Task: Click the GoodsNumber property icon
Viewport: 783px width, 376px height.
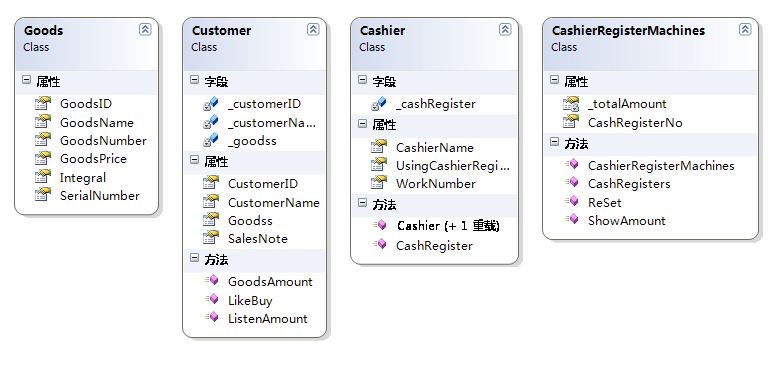Action: click(43, 140)
